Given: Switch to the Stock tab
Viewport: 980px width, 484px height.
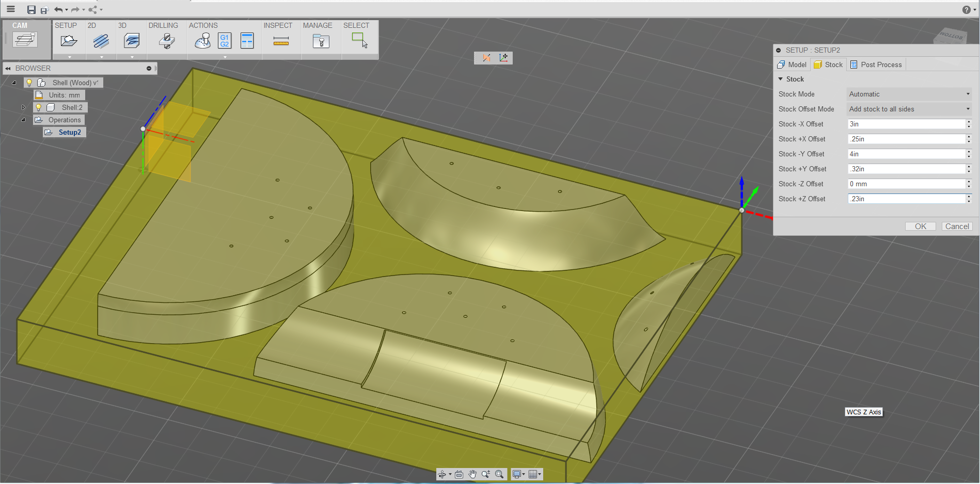Looking at the screenshot, I should pyautogui.click(x=828, y=64).
